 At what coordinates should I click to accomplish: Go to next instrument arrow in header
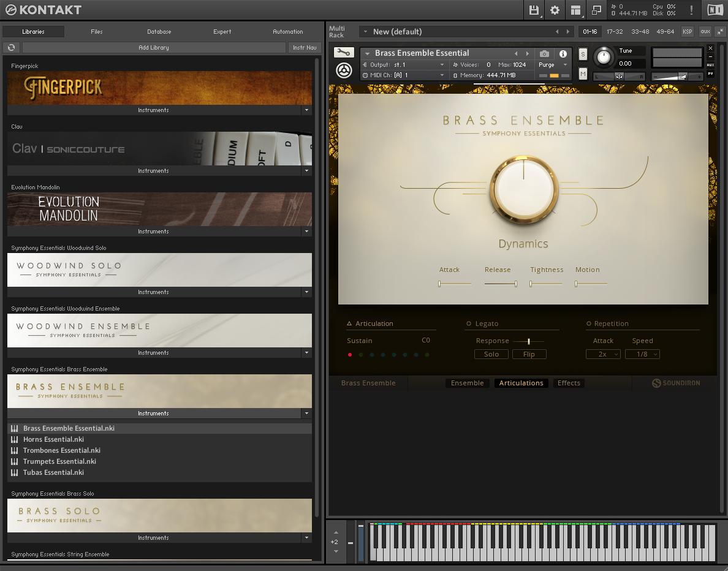pos(528,53)
